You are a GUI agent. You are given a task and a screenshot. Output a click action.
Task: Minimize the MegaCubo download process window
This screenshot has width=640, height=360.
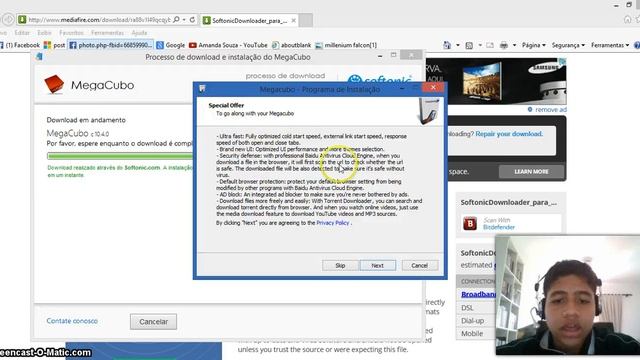pos(380,56)
